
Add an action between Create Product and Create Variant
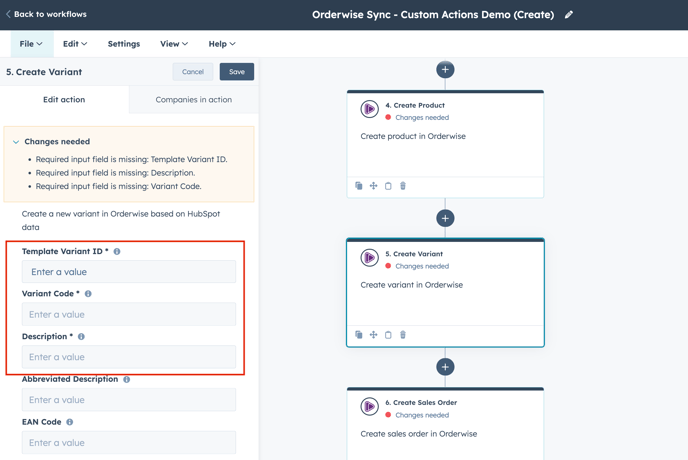tap(445, 218)
